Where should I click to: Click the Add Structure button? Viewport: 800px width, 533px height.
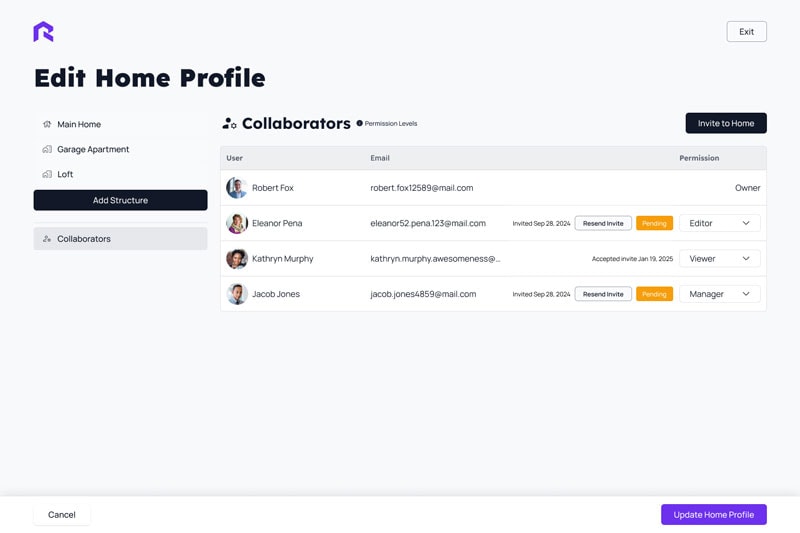click(x=120, y=200)
